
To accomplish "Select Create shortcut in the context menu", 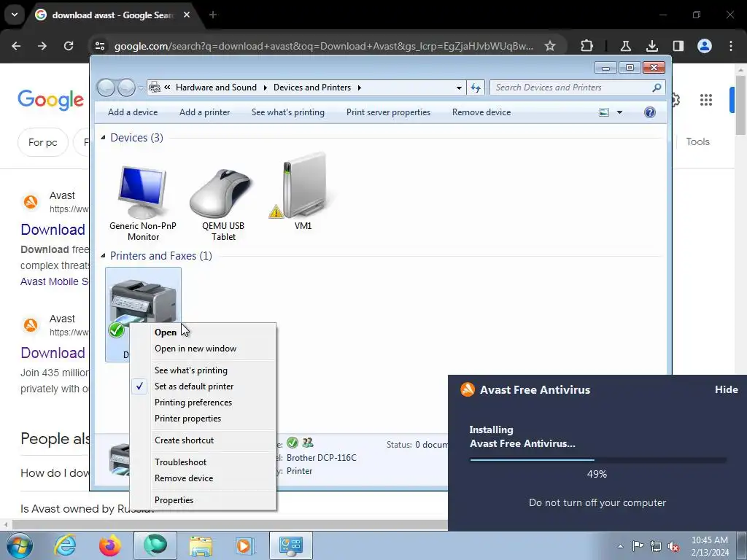I will point(184,440).
